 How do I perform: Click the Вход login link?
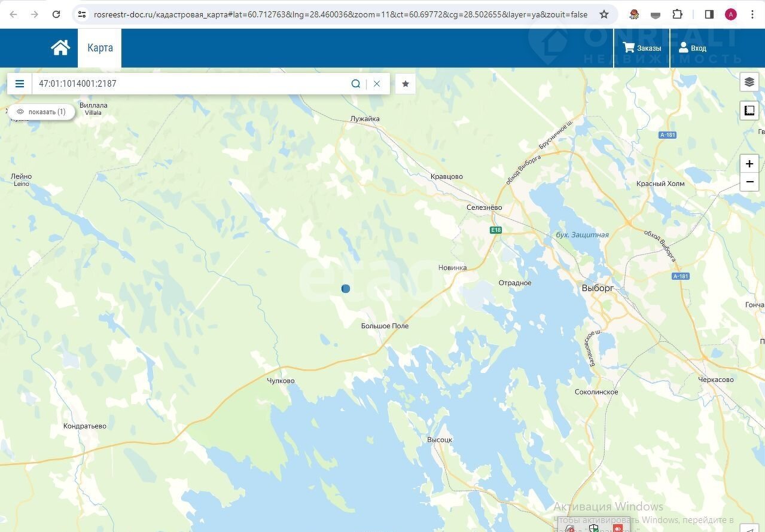(x=692, y=48)
